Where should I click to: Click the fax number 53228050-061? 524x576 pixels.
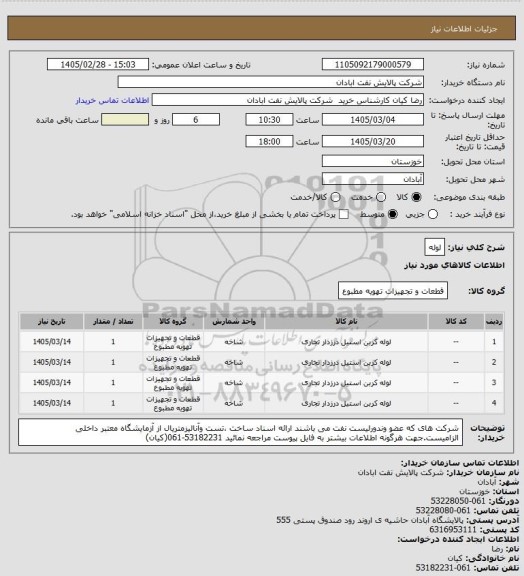(x=458, y=501)
